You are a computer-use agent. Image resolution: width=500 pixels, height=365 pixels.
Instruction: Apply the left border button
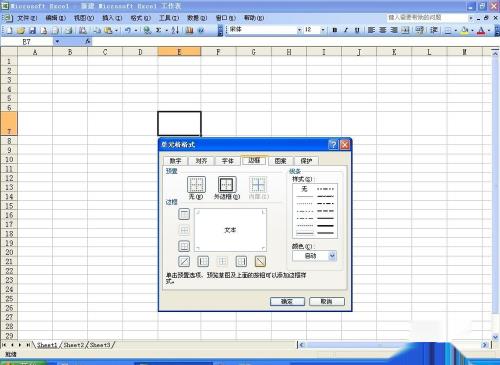point(203,261)
